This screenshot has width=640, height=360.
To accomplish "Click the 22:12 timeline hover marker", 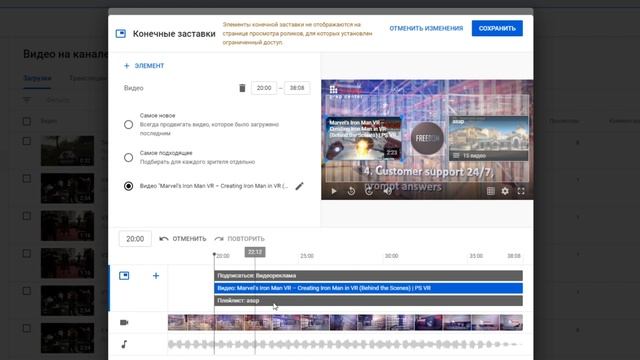I will (x=255, y=252).
